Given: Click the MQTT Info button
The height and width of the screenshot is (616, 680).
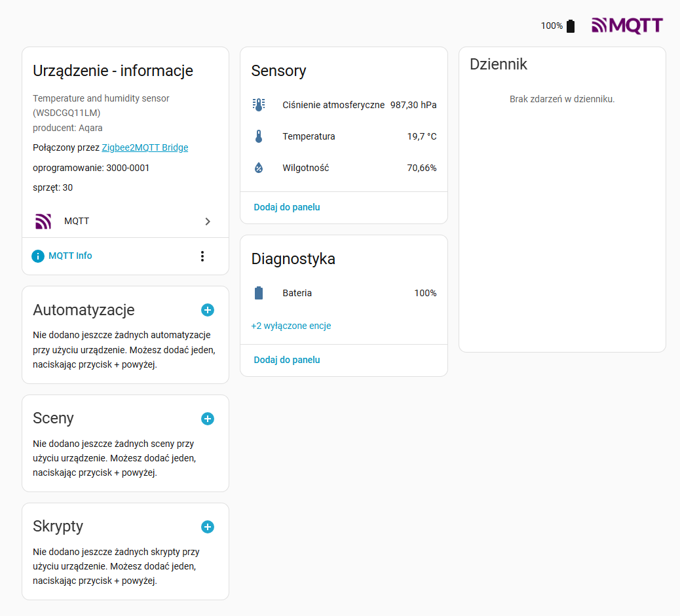Looking at the screenshot, I should (62, 256).
